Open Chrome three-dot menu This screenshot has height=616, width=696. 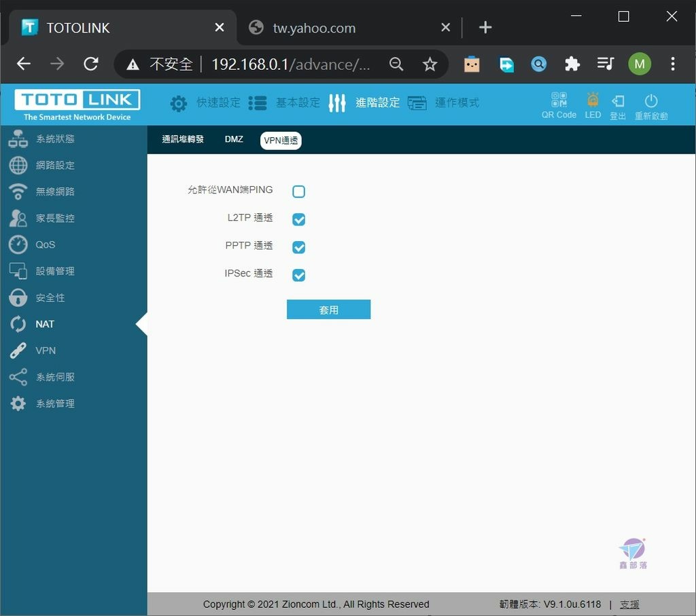click(x=673, y=65)
